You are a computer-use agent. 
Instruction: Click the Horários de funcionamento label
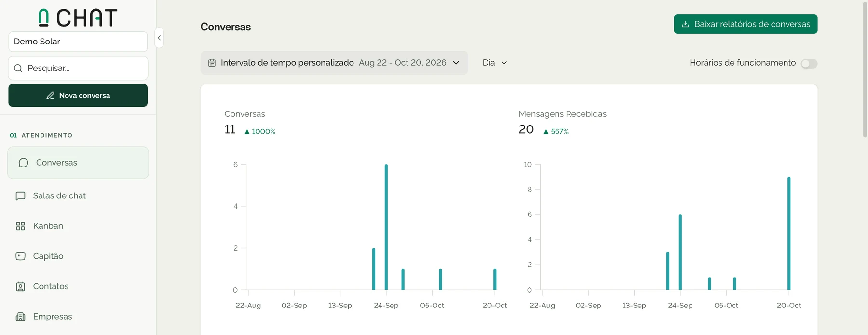click(x=743, y=63)
